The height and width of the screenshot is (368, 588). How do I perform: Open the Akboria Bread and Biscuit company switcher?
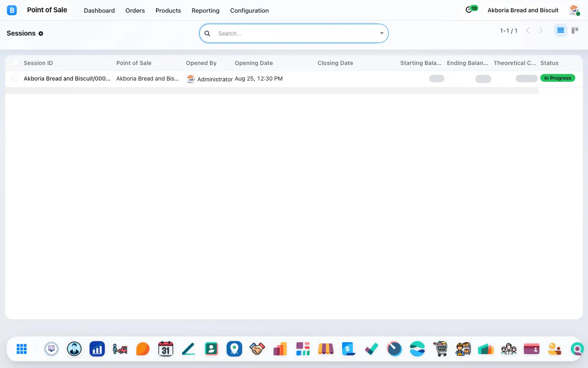(x=523, y=10)
